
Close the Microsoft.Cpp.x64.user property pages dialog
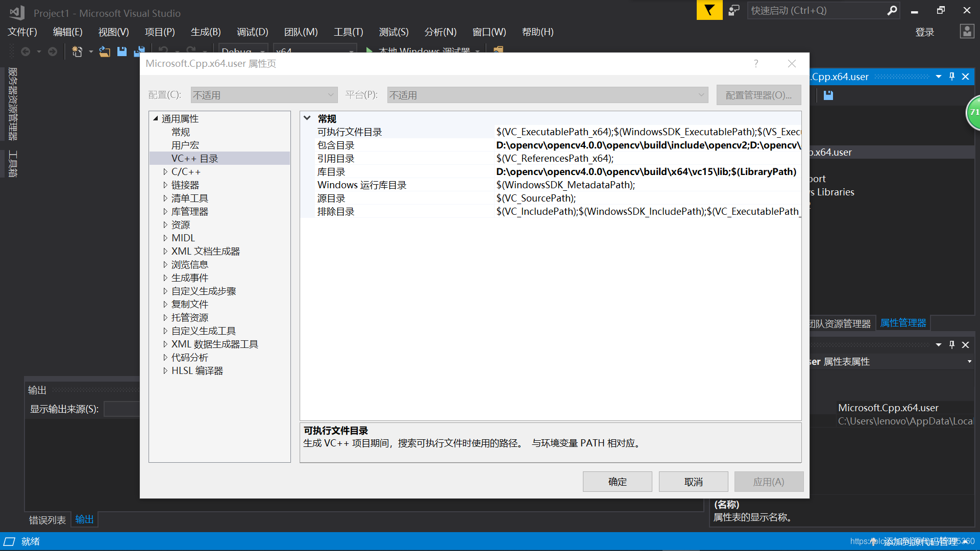[792, 64]
